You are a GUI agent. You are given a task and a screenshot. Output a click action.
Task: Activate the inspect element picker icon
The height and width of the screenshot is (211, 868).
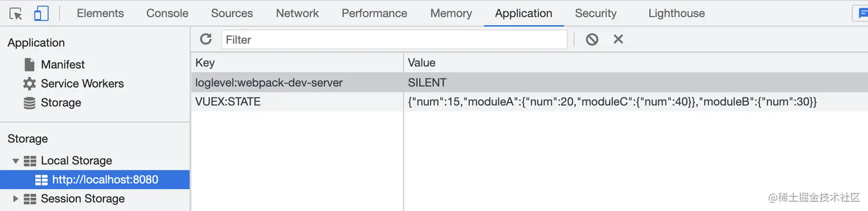16,13
